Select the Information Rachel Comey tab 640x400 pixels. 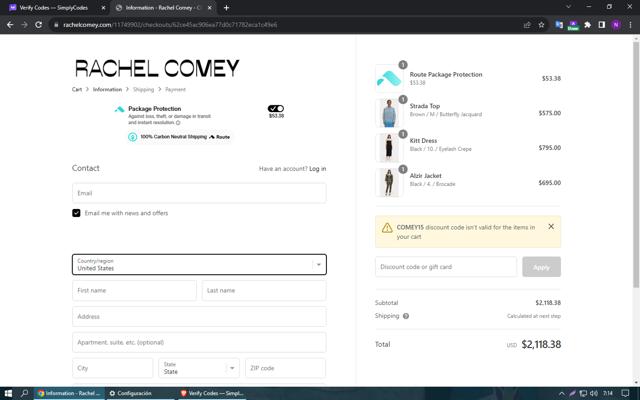tap(162, 8)
